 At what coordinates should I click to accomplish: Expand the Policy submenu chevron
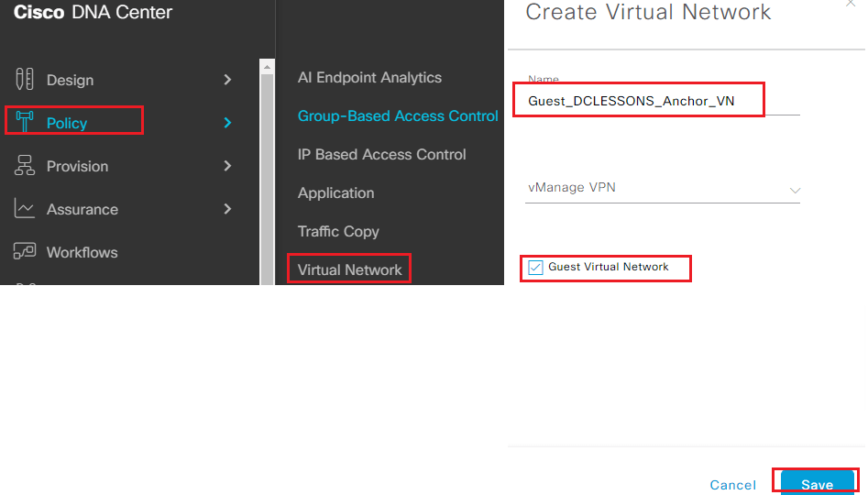(227, 122)
